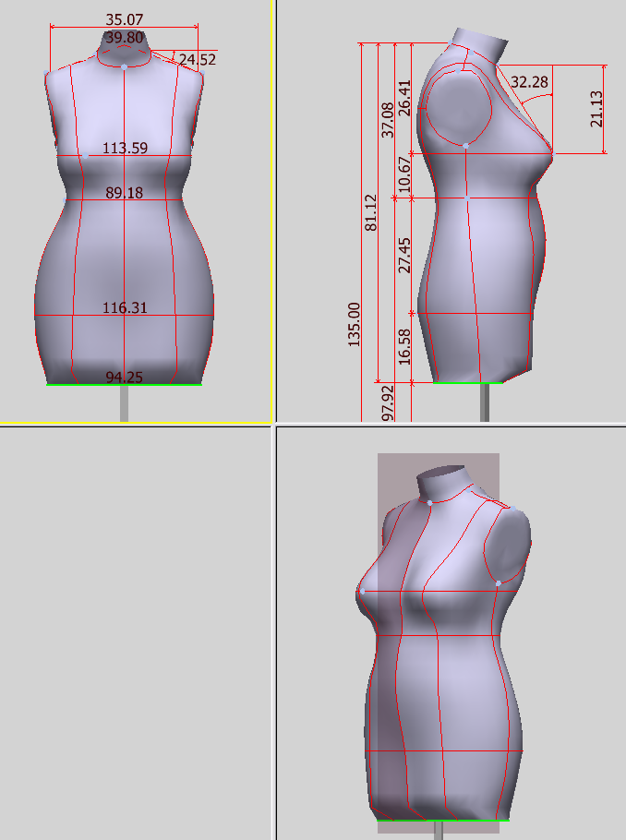Screen dimensions: 626x840
Task: Click the 32.28 bust angle measurement
Action: (529, 82)
